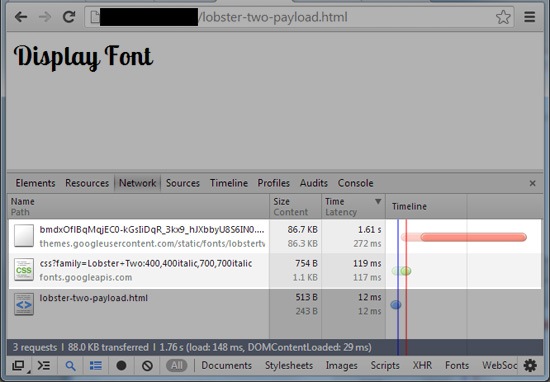Click the 12 ms time cell of html
550x382 pixels.
(369, 297)
